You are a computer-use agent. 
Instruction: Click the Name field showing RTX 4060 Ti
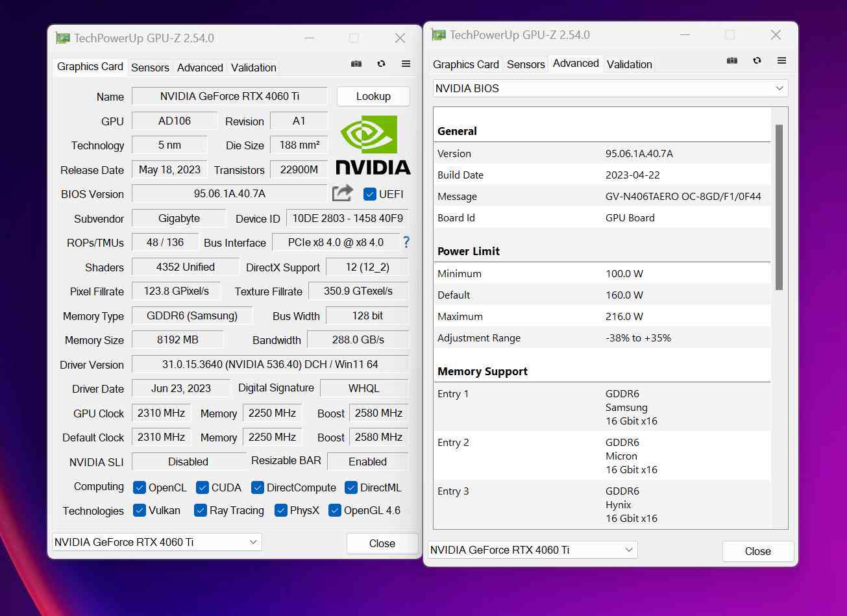(x=230, y=96)
